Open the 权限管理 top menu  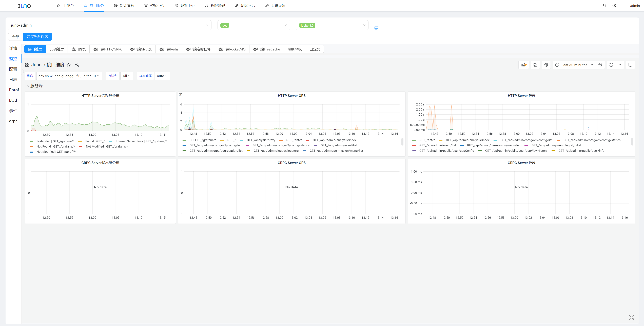click(x=215, y=6)
